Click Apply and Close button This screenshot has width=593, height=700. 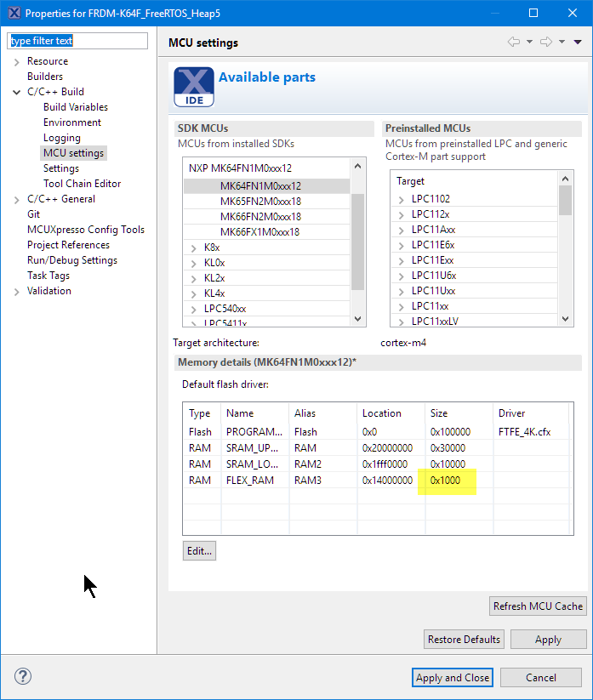click(x=453, y=678)
